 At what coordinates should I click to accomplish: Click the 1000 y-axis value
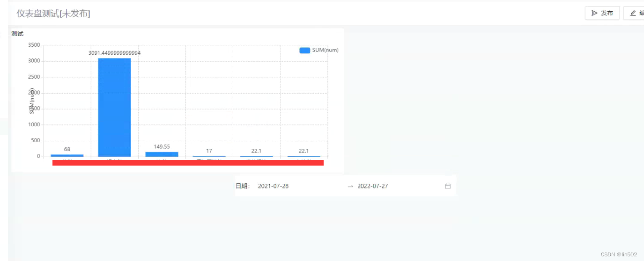pyautogui.click(x=35, y=124)
